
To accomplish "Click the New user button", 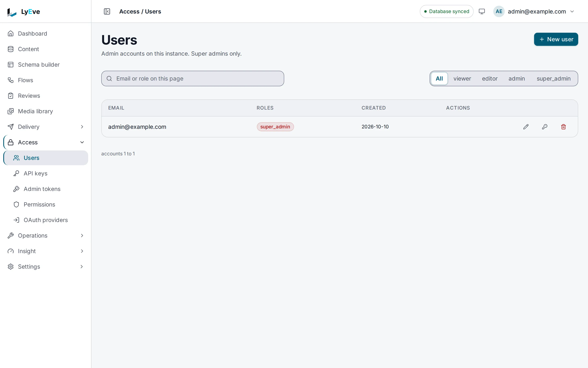I will [556, 39].
